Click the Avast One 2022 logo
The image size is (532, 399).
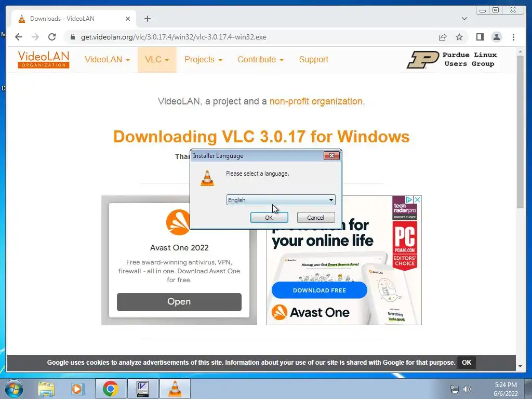(178, 222)
